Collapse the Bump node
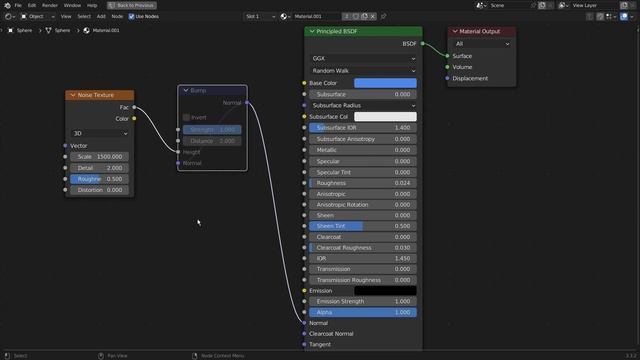The image size is (640, 360). pos(186,91)
